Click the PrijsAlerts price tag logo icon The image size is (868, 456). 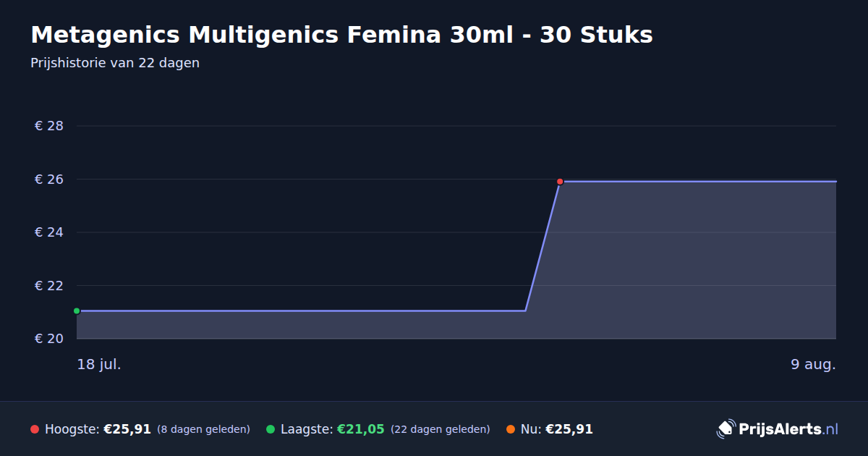pos(726,429)
